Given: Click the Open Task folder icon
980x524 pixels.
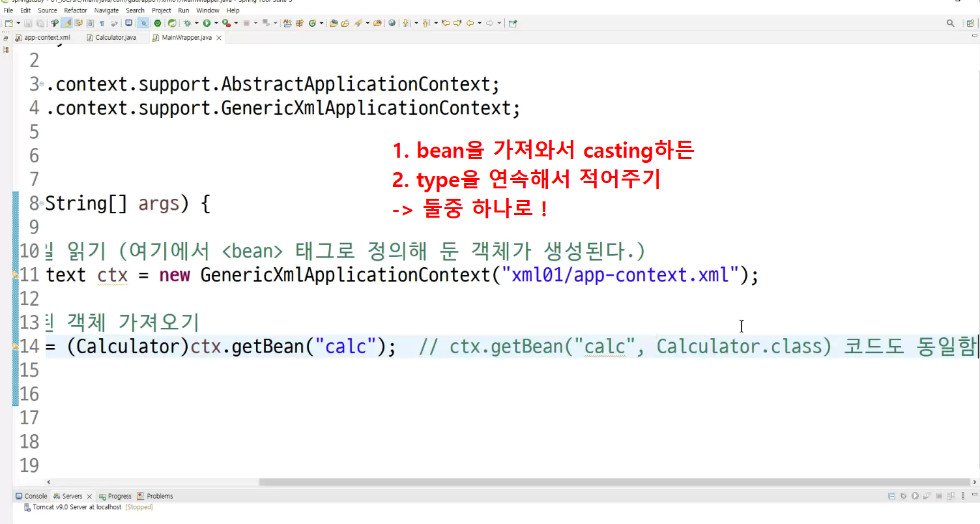Looking at the screenshot, I should (x=345, y=23).
